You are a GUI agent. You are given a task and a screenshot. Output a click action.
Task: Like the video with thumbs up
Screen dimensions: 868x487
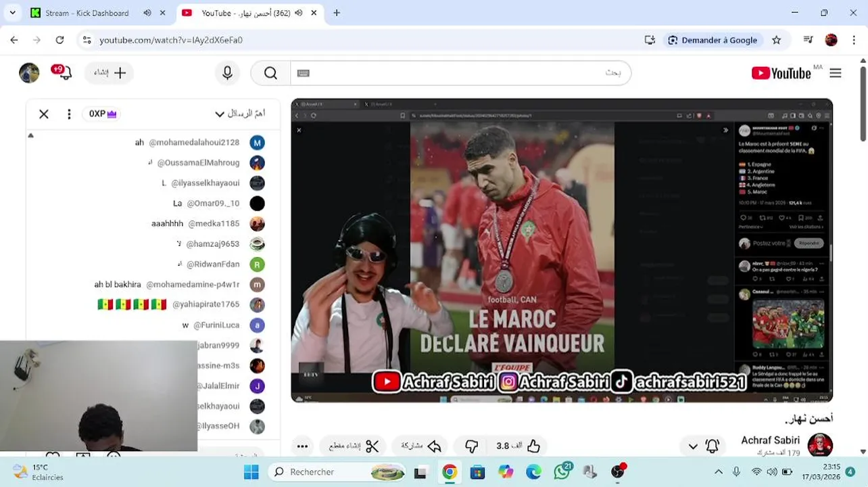pyautogui.click(x=533, y=446)
